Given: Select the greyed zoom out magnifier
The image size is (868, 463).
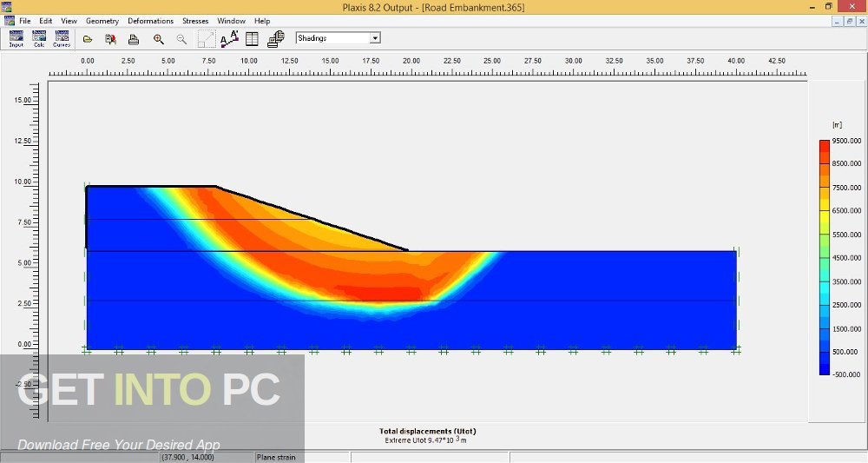Looking at the screenshot, I should tap(181, 39).
